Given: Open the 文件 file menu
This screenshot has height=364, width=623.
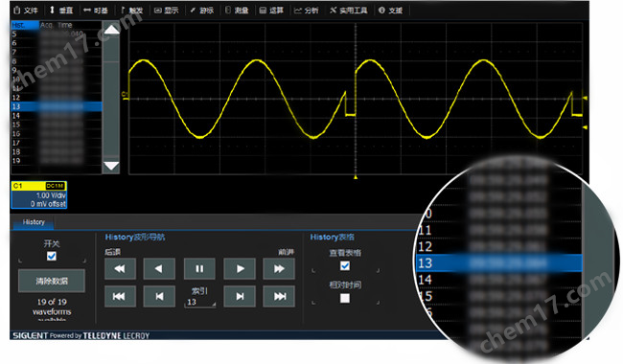Looking at the screenshot, I should click(26, 10).
